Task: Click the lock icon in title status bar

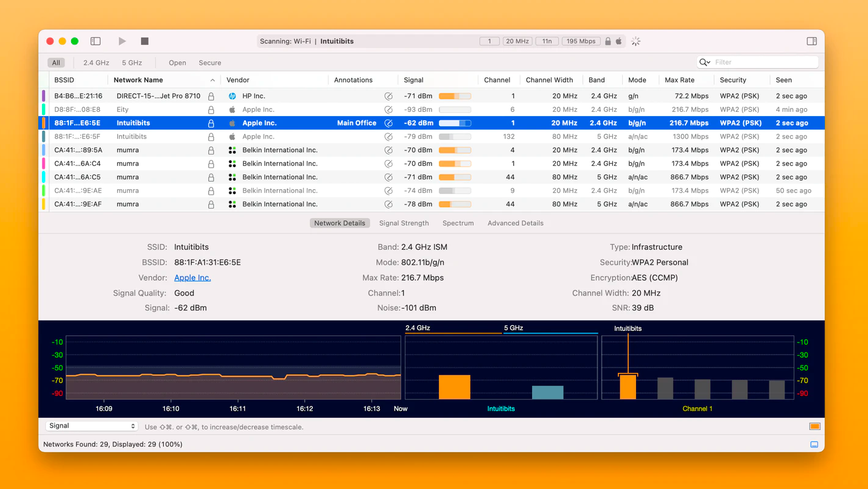Action: click(607, 41)
